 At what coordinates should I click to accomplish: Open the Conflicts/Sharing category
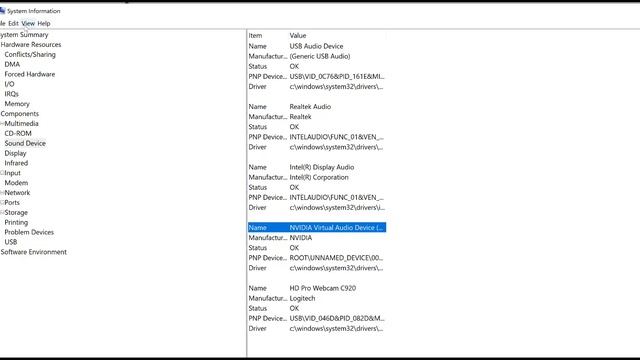[x=30, y=54]
